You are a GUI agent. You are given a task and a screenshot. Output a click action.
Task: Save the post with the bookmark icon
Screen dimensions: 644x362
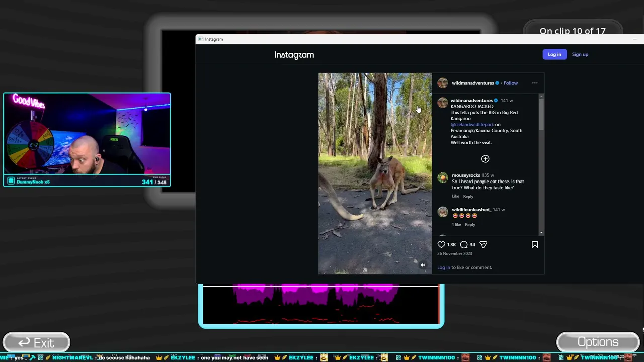click(x=535, y=245)
